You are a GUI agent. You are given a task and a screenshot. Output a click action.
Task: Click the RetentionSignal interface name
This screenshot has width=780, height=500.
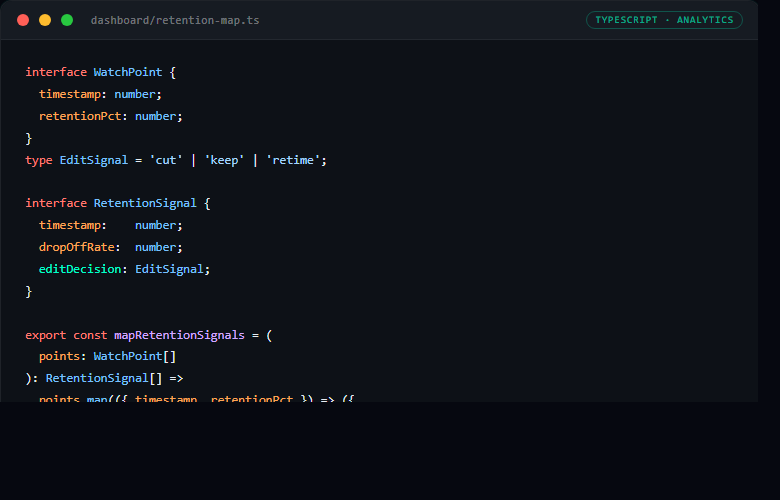coord(145,203)
